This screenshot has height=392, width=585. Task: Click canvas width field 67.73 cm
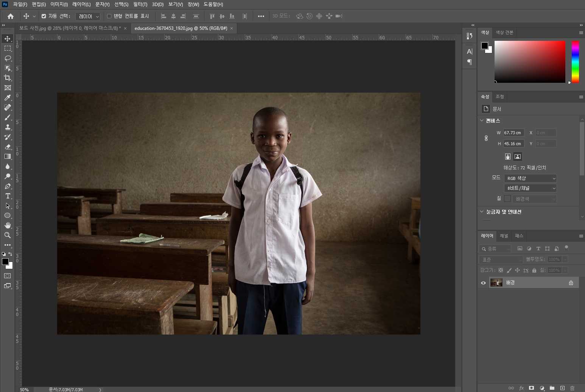(x=513, y=133)
